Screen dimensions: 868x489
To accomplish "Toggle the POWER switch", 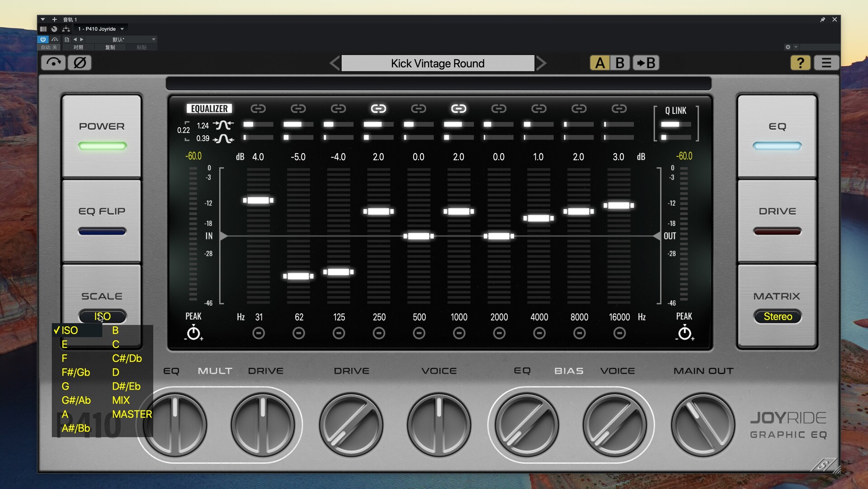I will 102,136.
